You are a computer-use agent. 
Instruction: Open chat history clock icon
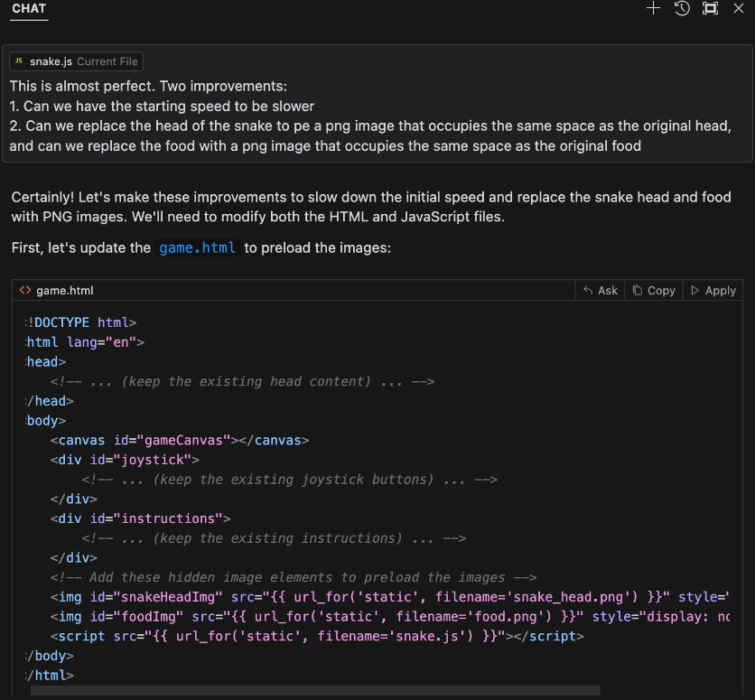[682, 8]
